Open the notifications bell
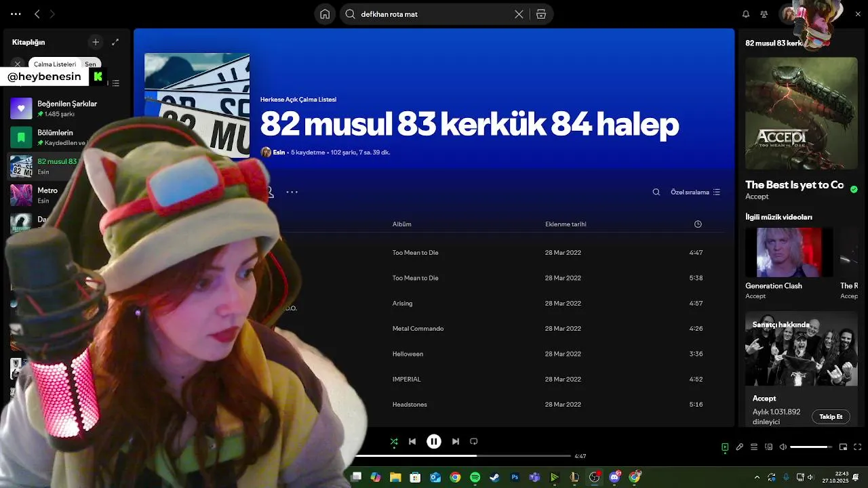This screenshot has height=488, width=868. (746, 14)
